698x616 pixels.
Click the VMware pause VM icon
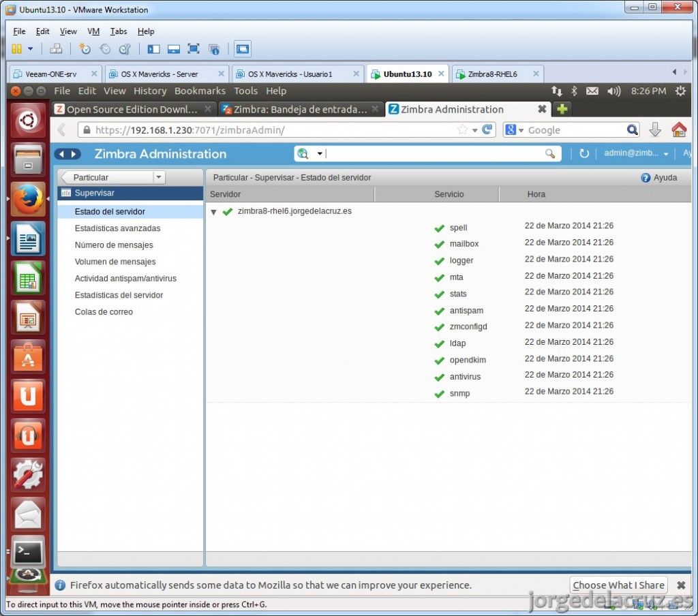pos(16,49)
